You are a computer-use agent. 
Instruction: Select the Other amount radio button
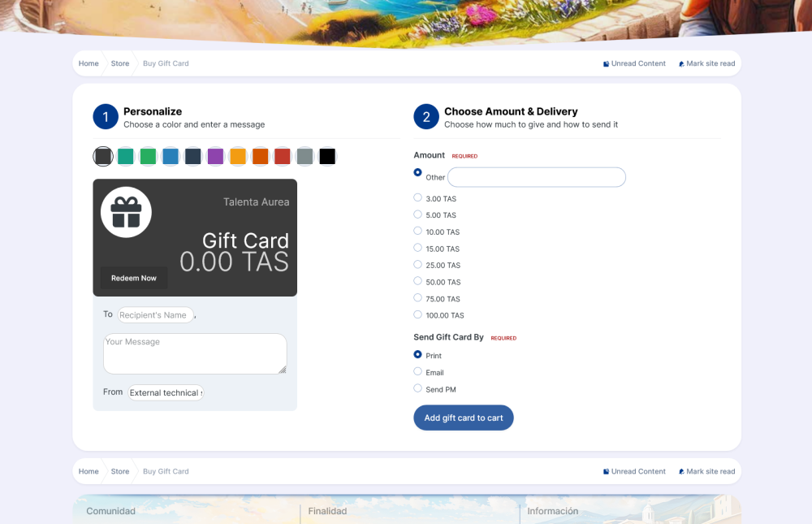tap(418, 172)
